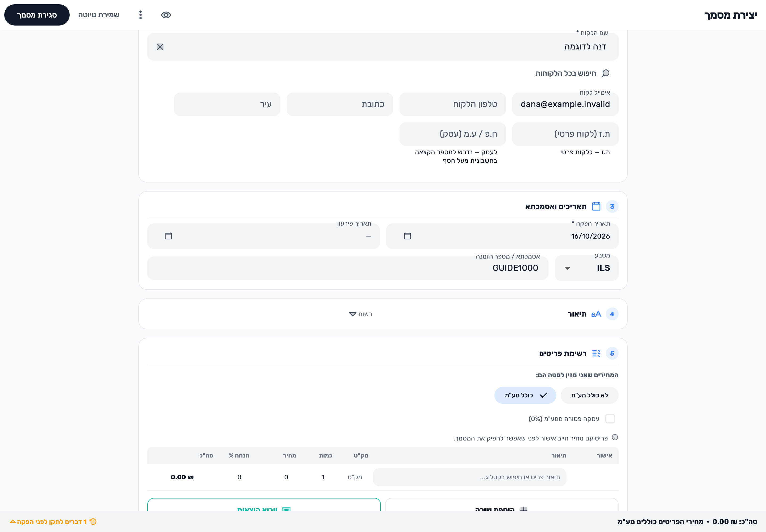Click the טלפון הלקוח phone field
Image resolution: width=766 pixels, height=532 pixels.
click(x=452, y=104)
